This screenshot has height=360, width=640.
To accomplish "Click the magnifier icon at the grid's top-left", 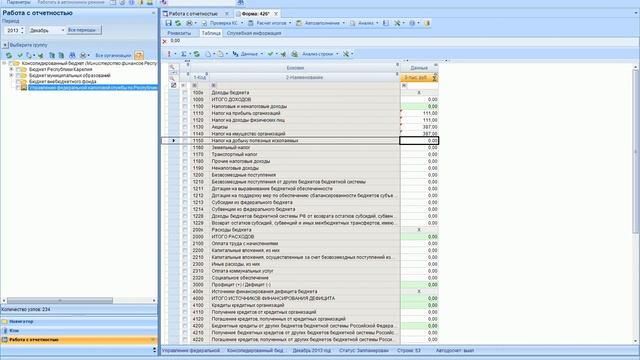I will pyautogui.click(x=173, y=67).
